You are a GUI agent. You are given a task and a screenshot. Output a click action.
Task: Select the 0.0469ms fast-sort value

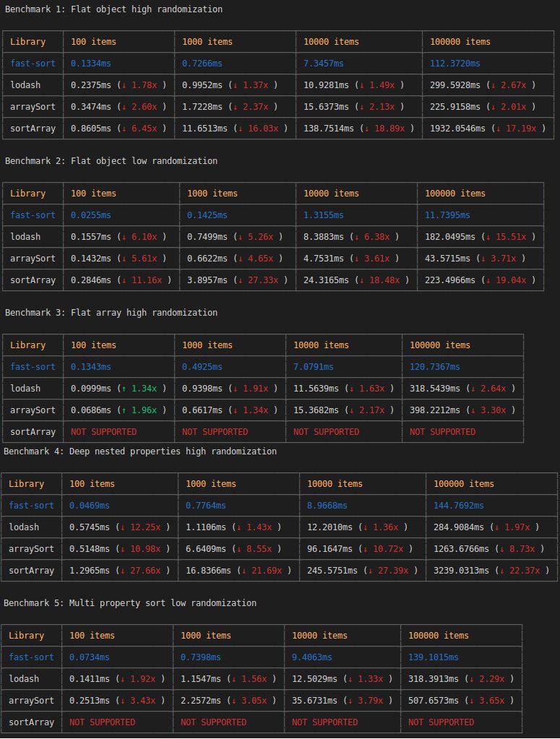(x=90, y=505)
